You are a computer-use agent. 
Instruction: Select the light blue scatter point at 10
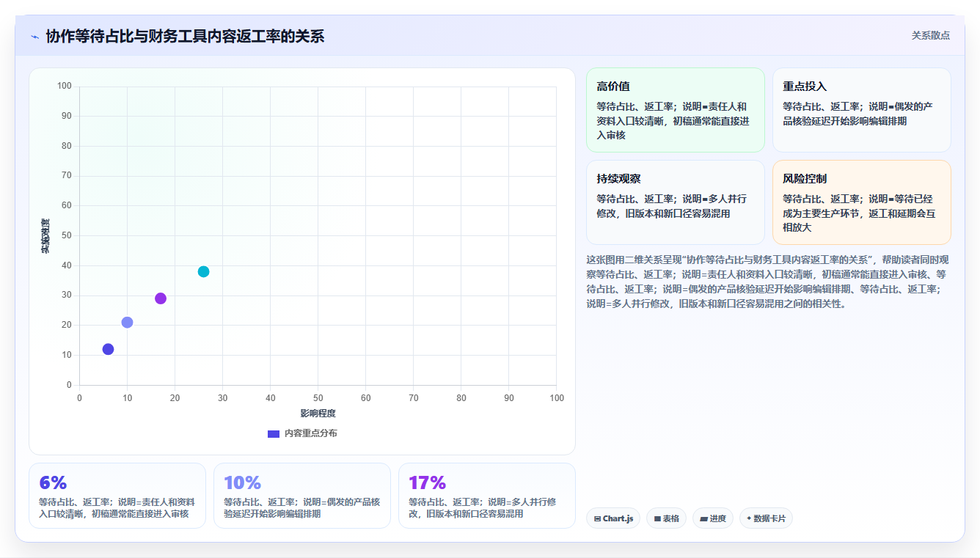127,323
